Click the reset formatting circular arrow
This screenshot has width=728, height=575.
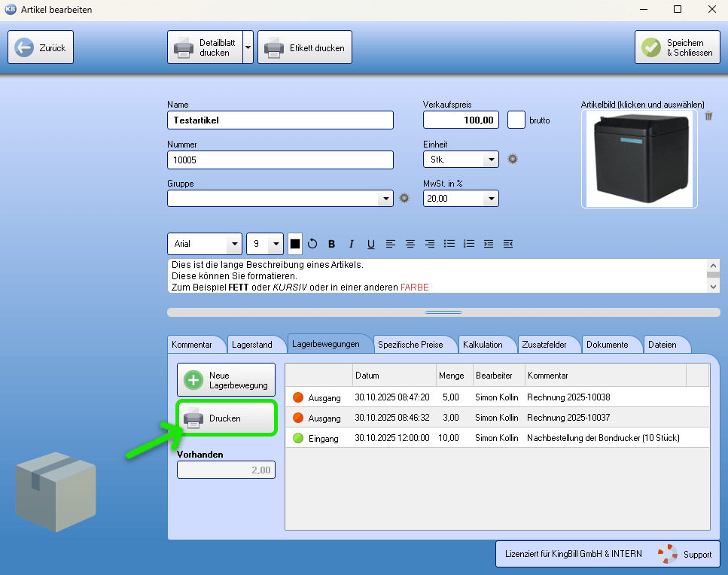pos(312,244)
